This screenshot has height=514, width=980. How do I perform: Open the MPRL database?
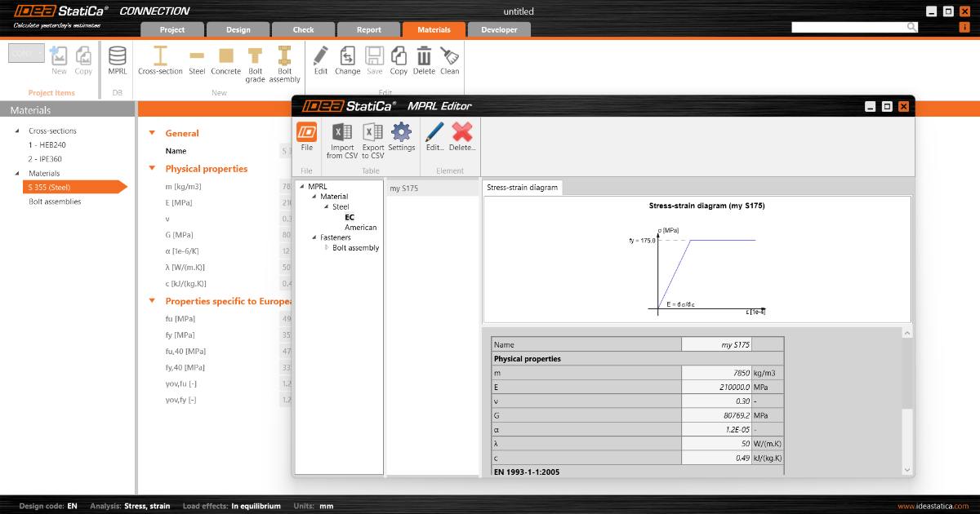tap(117, 60)
